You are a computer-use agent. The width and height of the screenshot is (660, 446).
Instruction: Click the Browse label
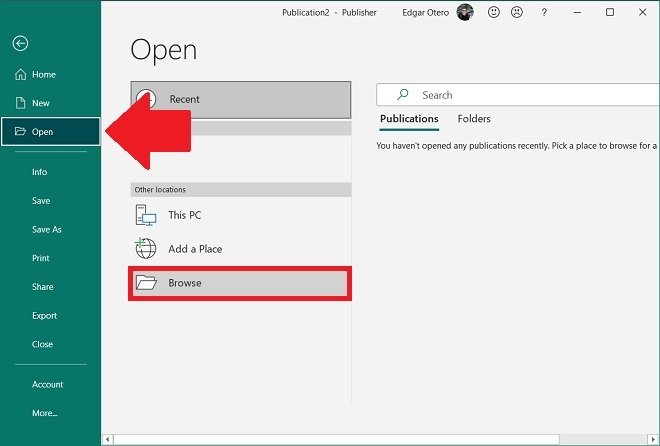[x=185, y=283]
